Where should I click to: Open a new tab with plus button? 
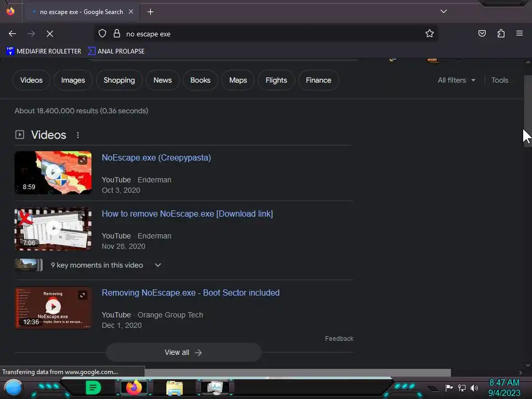[150, 12]
